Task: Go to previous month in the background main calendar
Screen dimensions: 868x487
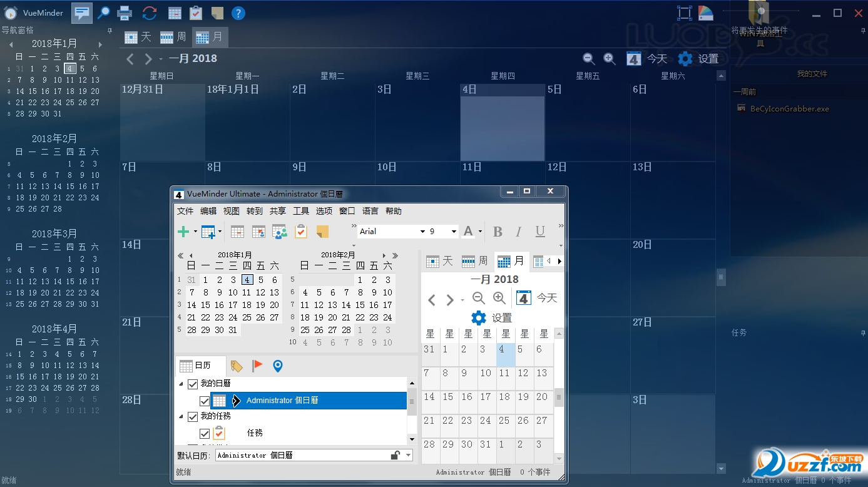Action: click(x=130, y=59)
